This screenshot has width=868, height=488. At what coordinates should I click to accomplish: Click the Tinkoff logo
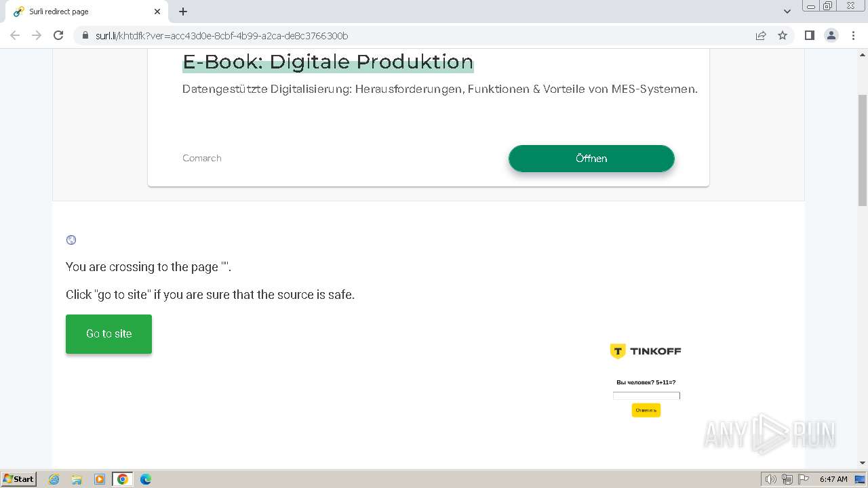pos(646,351)
